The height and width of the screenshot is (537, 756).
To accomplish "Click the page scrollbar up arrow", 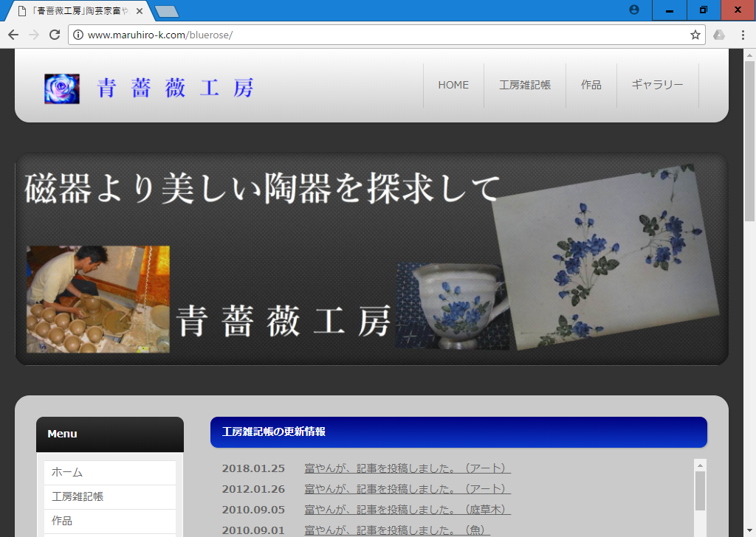I will tap(749, 55).
